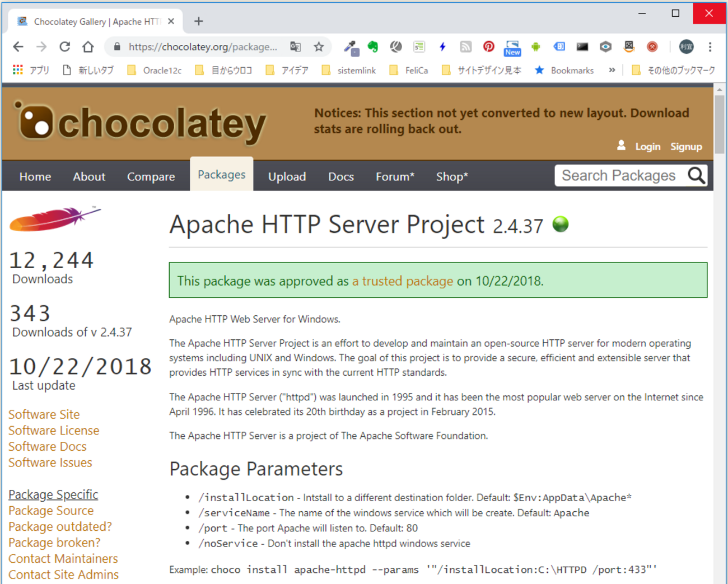The width and height of the screenshot is (728, 584).
Task: Open the Pinterest extension icon
Action: [489, 47]
